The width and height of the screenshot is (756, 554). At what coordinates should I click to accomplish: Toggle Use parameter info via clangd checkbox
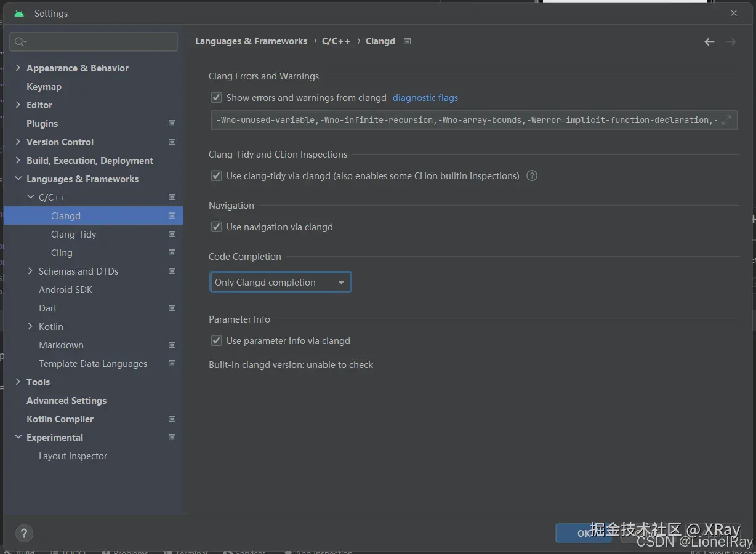pyautogui.click(x=216, y=340)
